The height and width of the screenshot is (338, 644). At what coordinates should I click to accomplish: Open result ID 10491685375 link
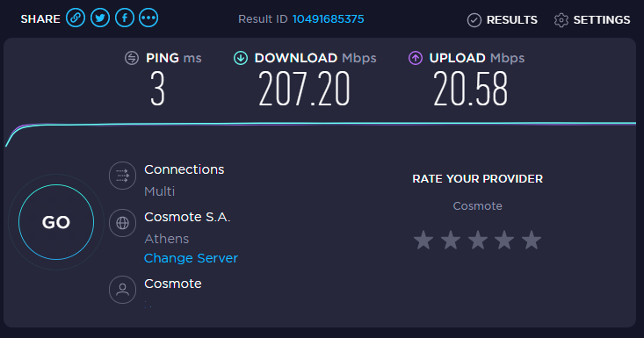tap(329, 18)
